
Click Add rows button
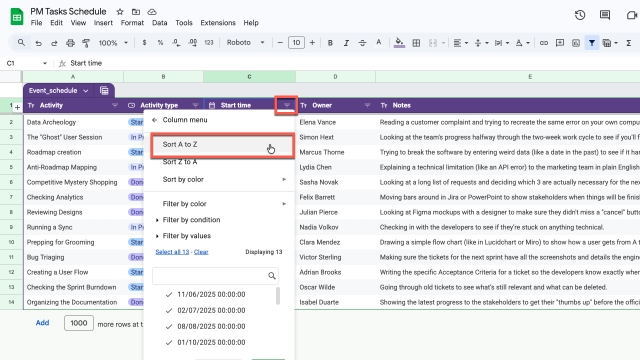[42, 323]
